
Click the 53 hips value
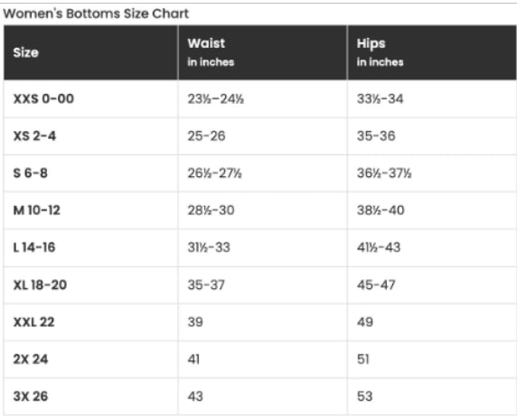[364, 397]
